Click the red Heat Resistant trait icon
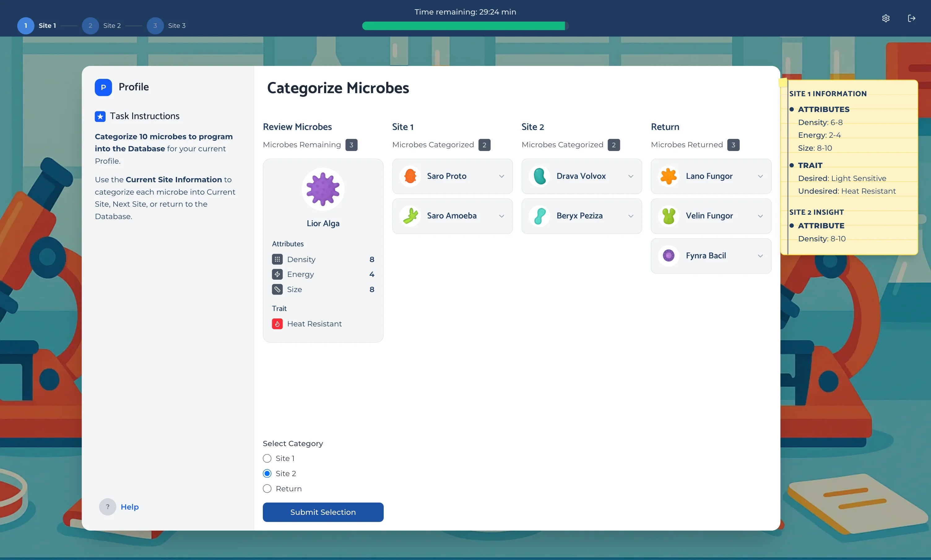 coord(277,324)
